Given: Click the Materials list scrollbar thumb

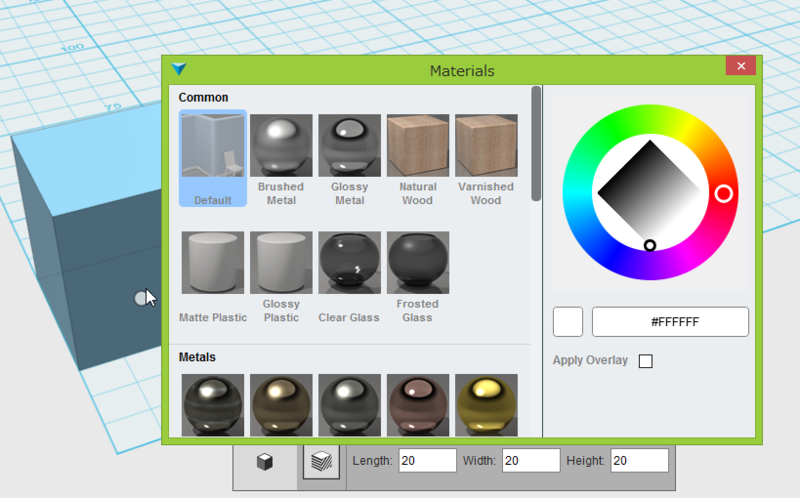Looking at the screenshot, I should point(536,143).
